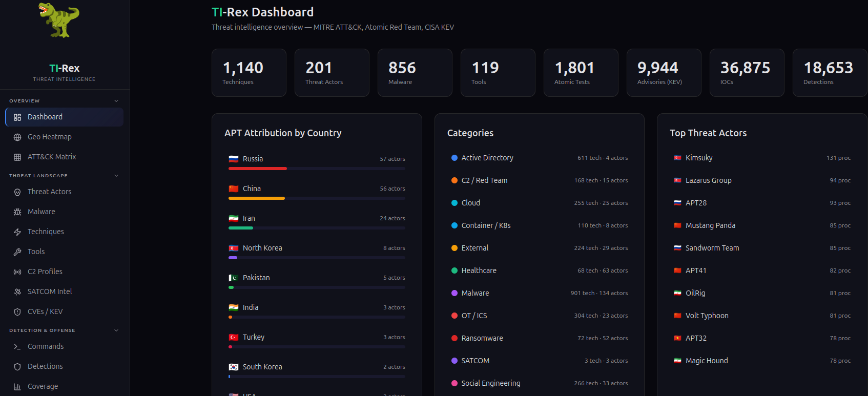Select the Container / K8s category
Screen dimensions: 868x396
540,225
